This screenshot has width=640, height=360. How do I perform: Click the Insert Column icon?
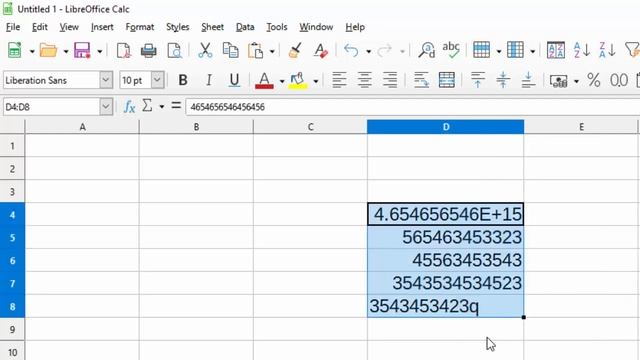515,50
